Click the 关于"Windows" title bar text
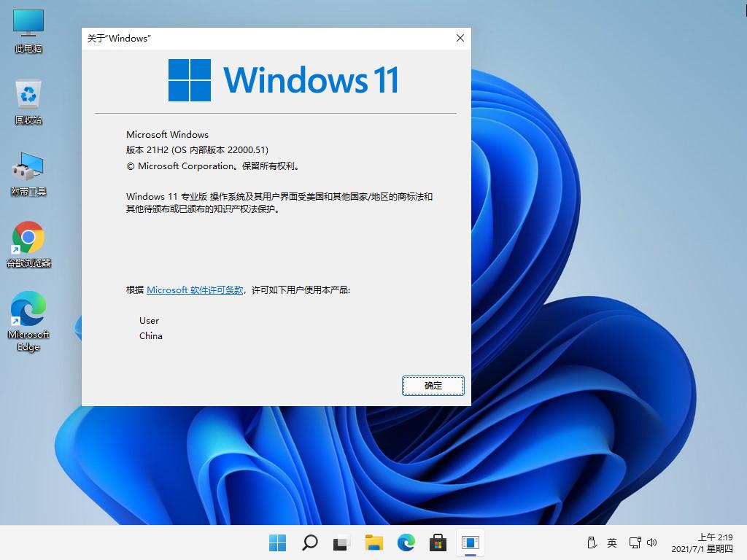Viewport: 747px width, 560px height. [119, 39]
